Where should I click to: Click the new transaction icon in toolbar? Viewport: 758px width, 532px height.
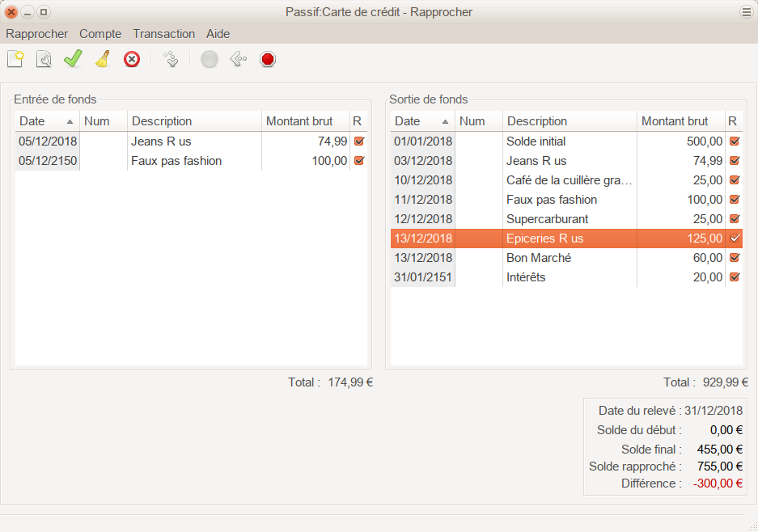15,59
